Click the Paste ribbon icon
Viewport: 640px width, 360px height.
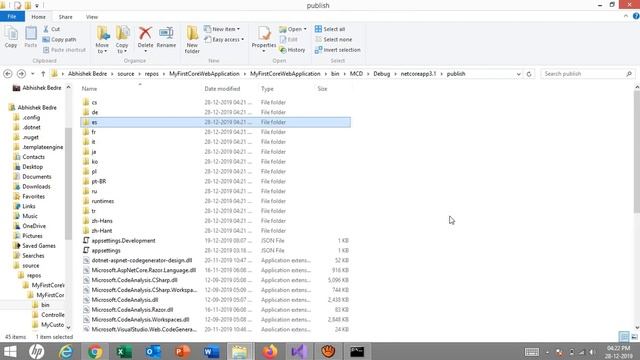(x=31, y=37)
